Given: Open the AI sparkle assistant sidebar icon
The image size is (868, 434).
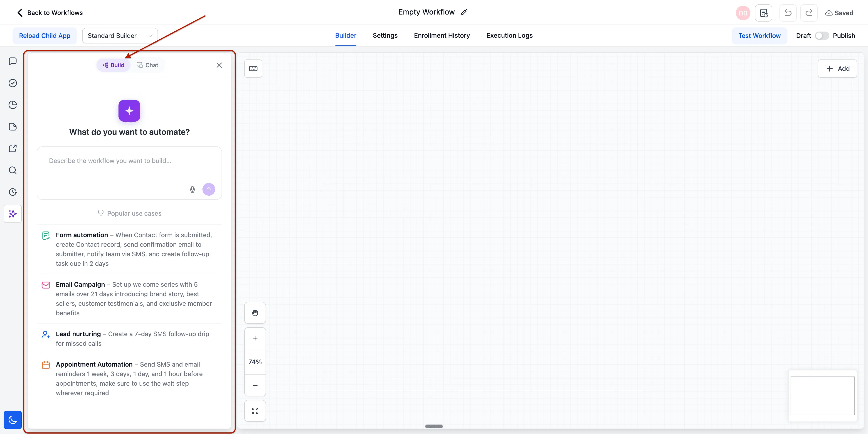Looking at the screenshot, I should (12, 214).
